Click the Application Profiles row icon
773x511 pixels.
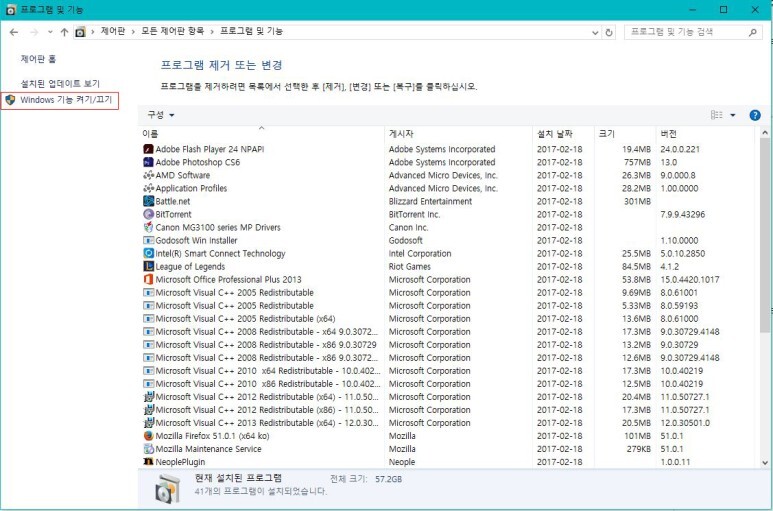click(x=148, y=188)
